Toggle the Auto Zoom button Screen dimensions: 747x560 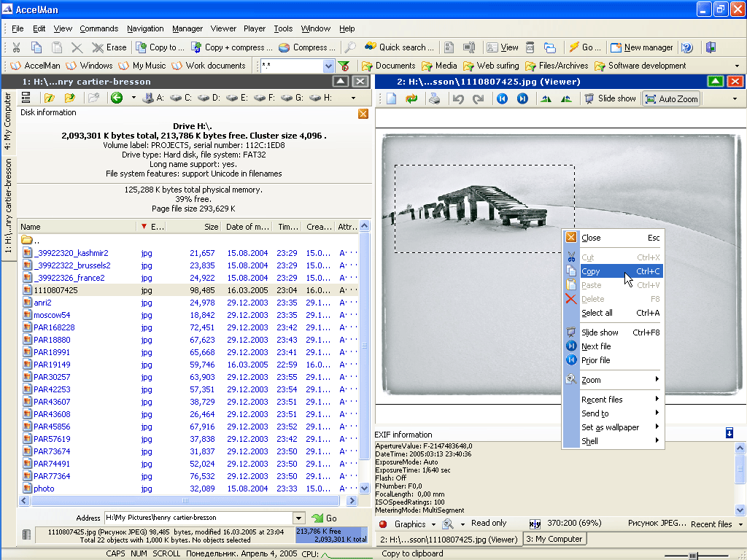[670, 99]
